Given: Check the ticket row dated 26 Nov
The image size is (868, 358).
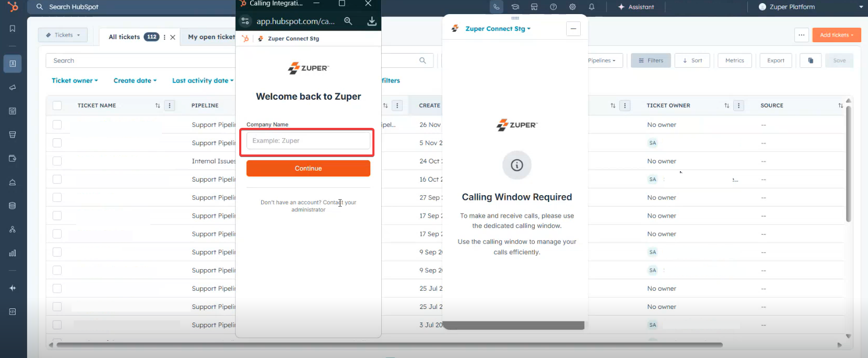Looking at the screenshot, I should tap(57, 125).
